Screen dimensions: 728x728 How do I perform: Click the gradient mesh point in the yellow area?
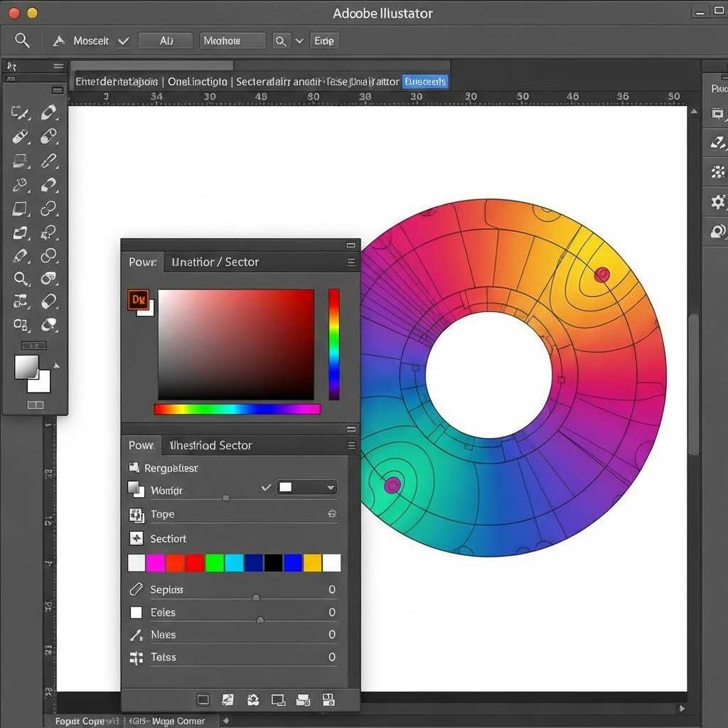[601, 275]
